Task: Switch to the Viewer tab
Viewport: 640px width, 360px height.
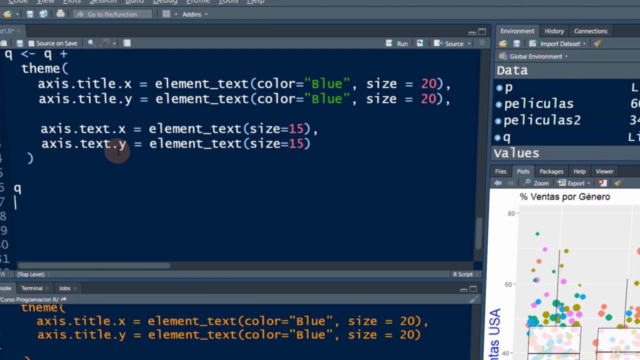Action: (x=604, y=171)
